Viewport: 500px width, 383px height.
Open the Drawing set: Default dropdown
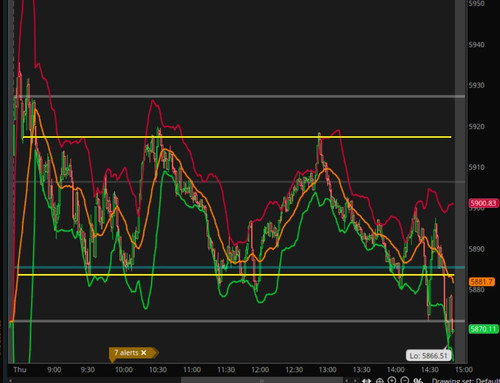click(466, 381)
